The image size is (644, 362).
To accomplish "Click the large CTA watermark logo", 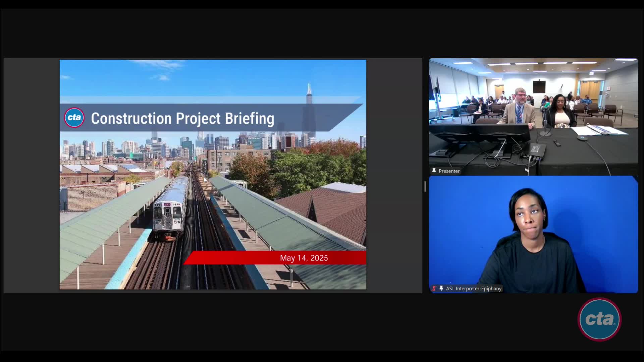I will pos(599,319).
